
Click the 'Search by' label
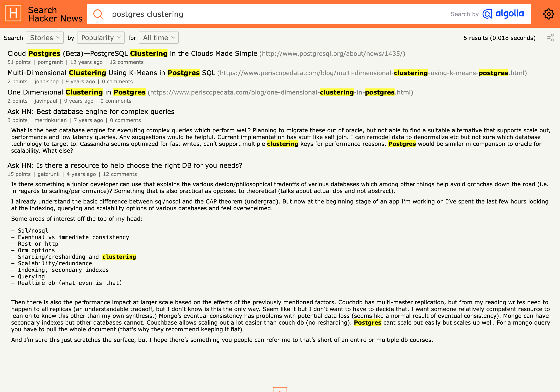point(465,14)
